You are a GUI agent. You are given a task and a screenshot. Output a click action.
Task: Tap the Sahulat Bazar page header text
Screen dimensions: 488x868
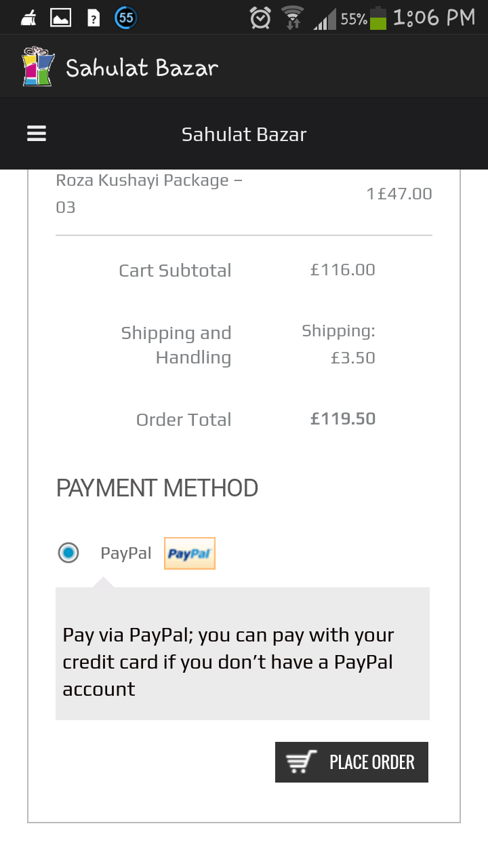244,134
